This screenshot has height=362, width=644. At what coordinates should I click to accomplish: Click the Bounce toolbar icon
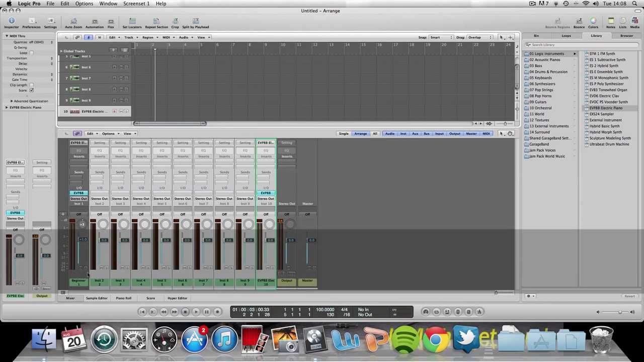(x=579, y=22)
